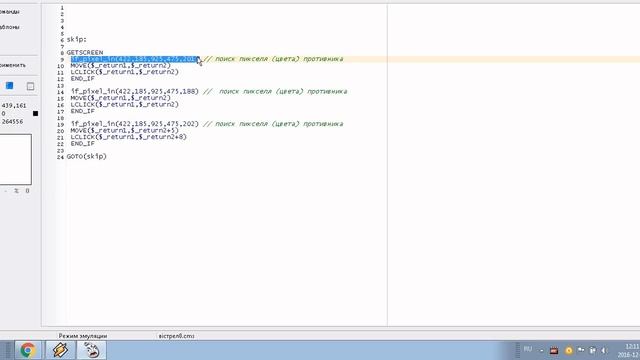Click if_pixel_in(422,185,925,475,202) on line 19

[135, 124]
